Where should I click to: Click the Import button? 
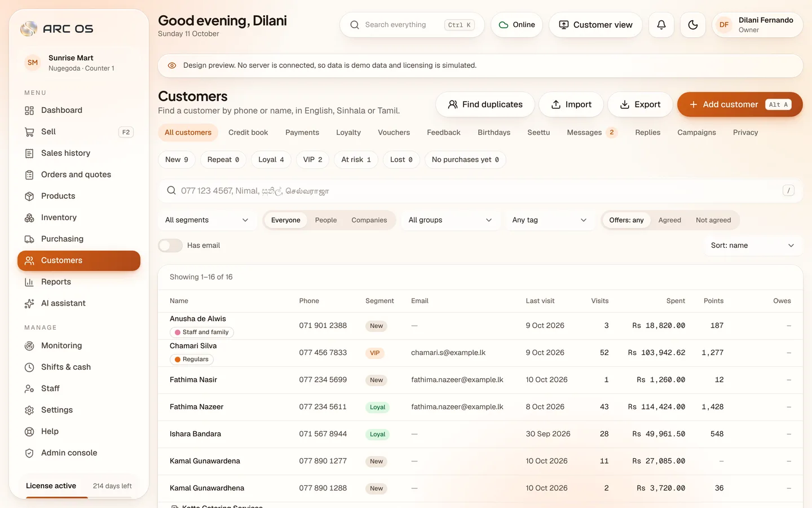[x=571, y=104]
